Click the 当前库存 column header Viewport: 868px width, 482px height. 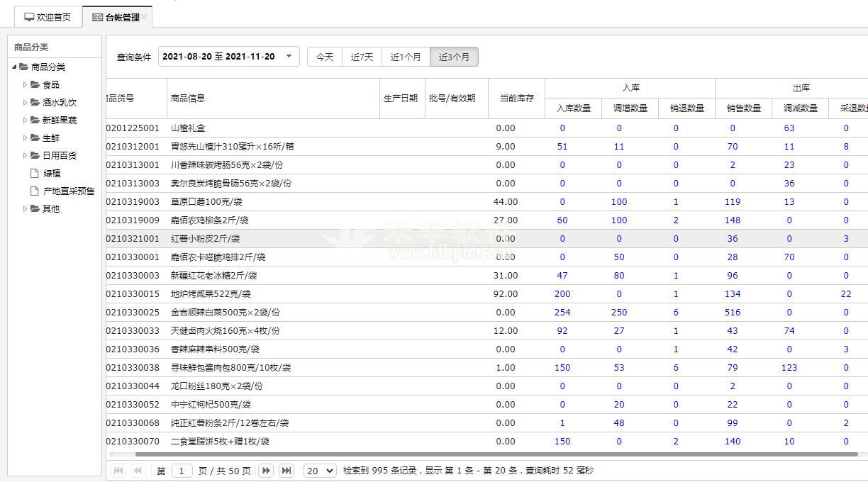pyautogui.click(x=516, y=99)
